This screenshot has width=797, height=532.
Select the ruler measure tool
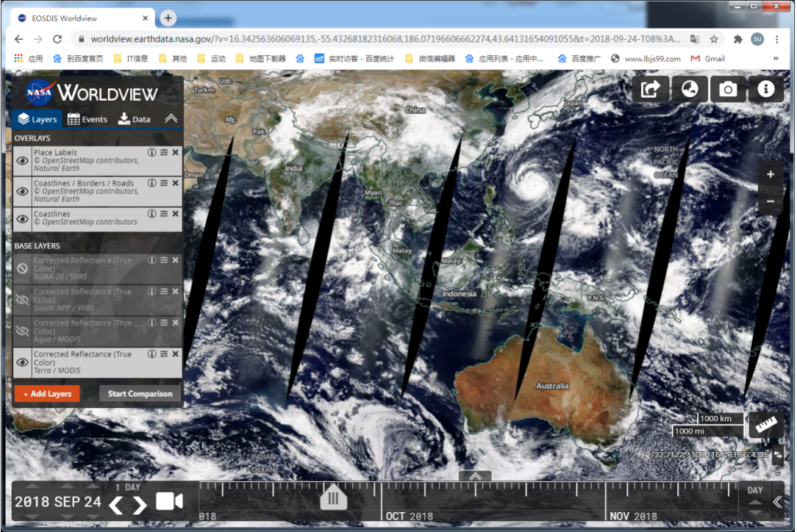[x=765, y=425]
